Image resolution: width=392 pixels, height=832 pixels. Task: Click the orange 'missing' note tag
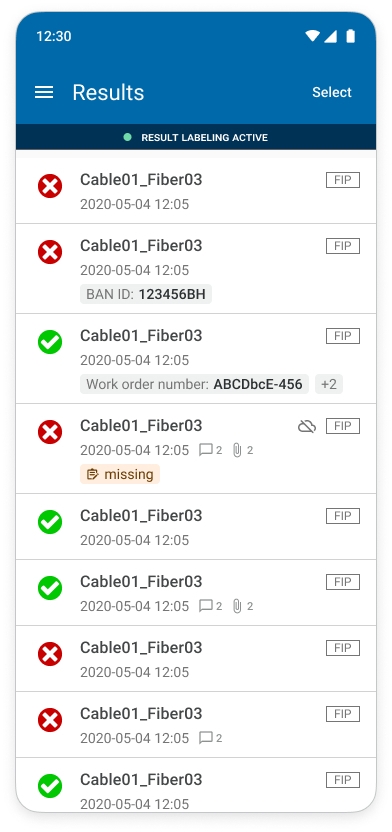(x=120, y=474)
